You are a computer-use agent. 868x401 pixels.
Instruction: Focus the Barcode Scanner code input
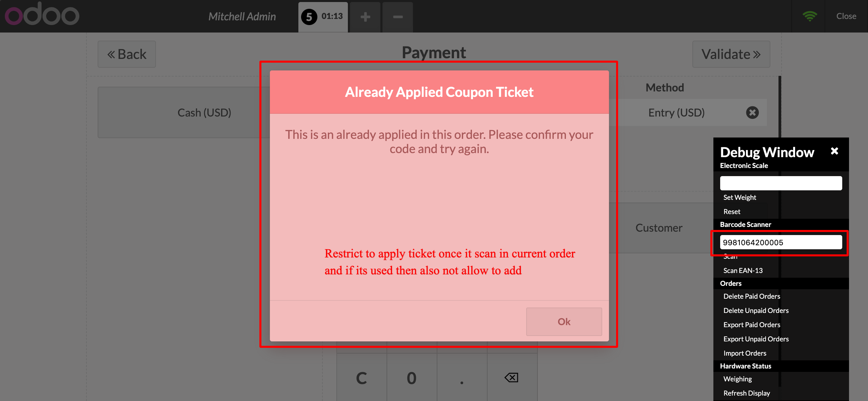[781, 242]
